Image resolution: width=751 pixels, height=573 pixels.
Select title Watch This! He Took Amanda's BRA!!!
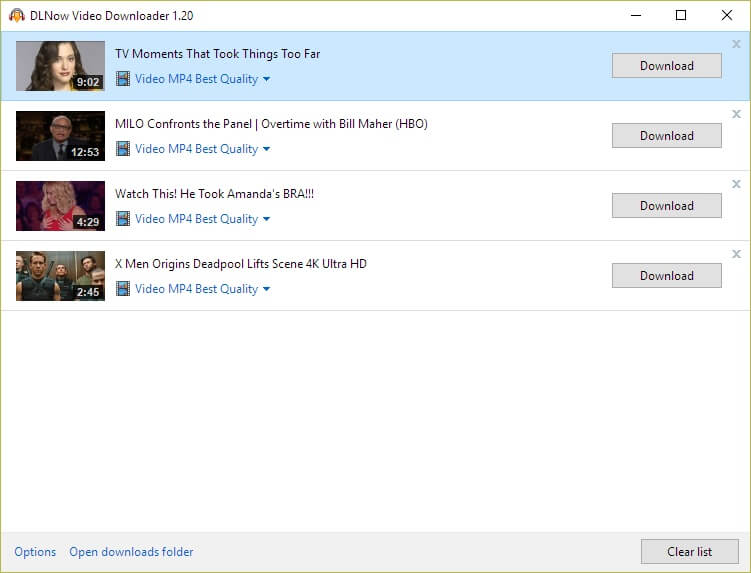coord(215,194)
